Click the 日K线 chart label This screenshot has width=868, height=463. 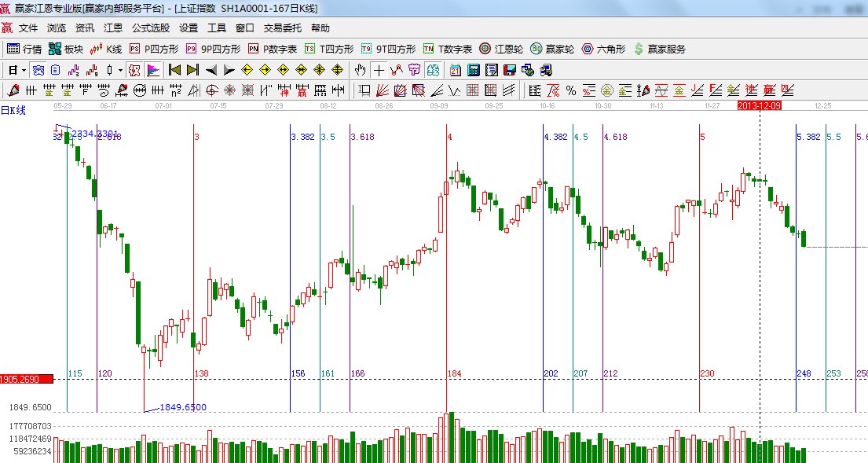[x=13, y=110]
